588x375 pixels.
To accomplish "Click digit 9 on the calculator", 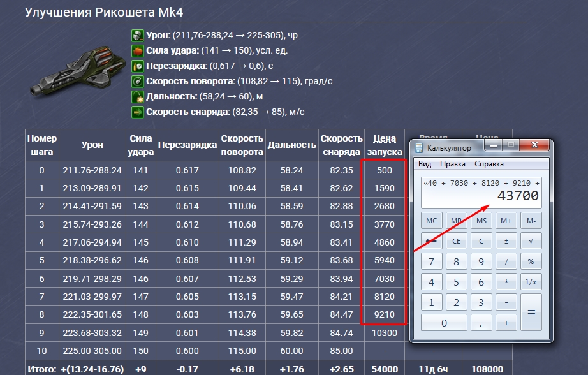I will pos(481,261).
